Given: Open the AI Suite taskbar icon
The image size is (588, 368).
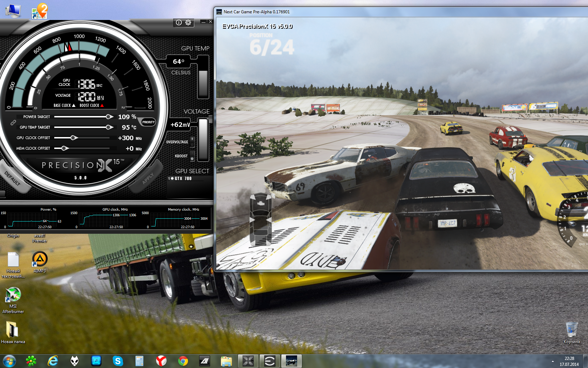Looking at the screenshot, I should click(205, 361).
